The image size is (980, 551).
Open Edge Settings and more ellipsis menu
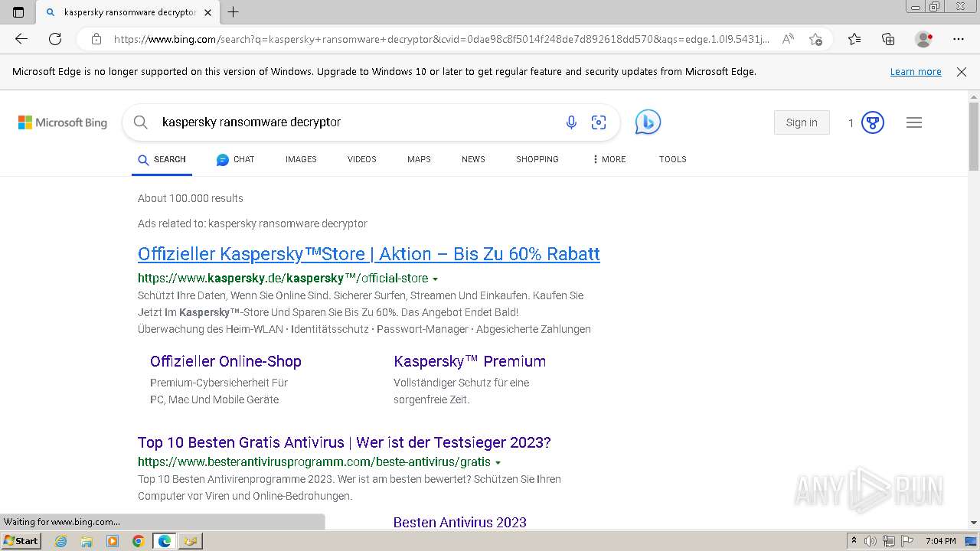(x=959, y=39)
